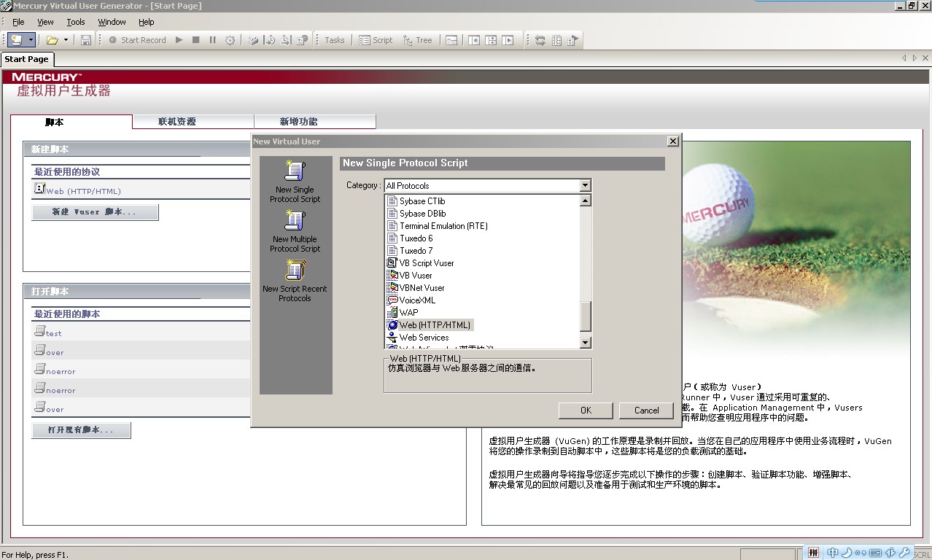Select New Single Protocol Script icon
This screenshot has width=932, height=560.
pos(295,182)
